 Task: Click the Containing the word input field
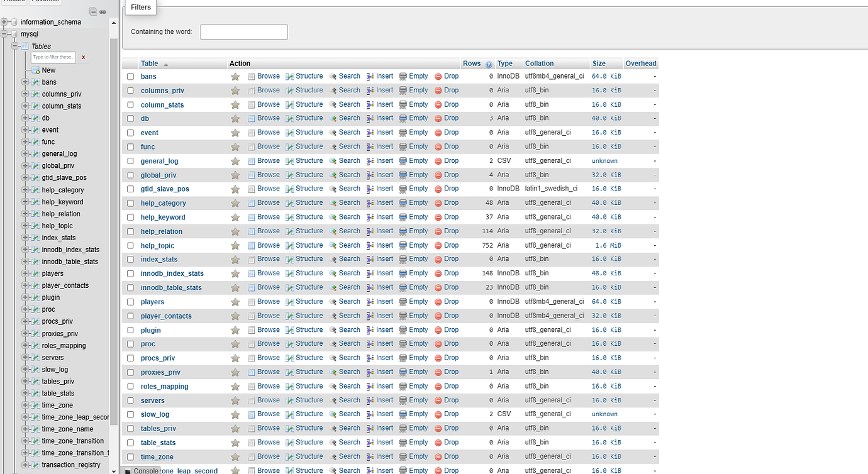(243, 31)
